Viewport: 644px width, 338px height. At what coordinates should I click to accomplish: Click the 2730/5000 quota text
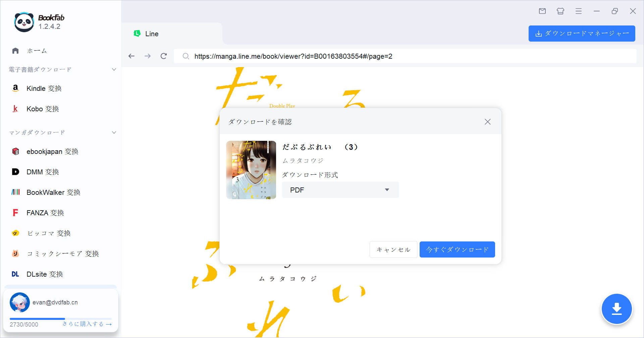[24, 324]
